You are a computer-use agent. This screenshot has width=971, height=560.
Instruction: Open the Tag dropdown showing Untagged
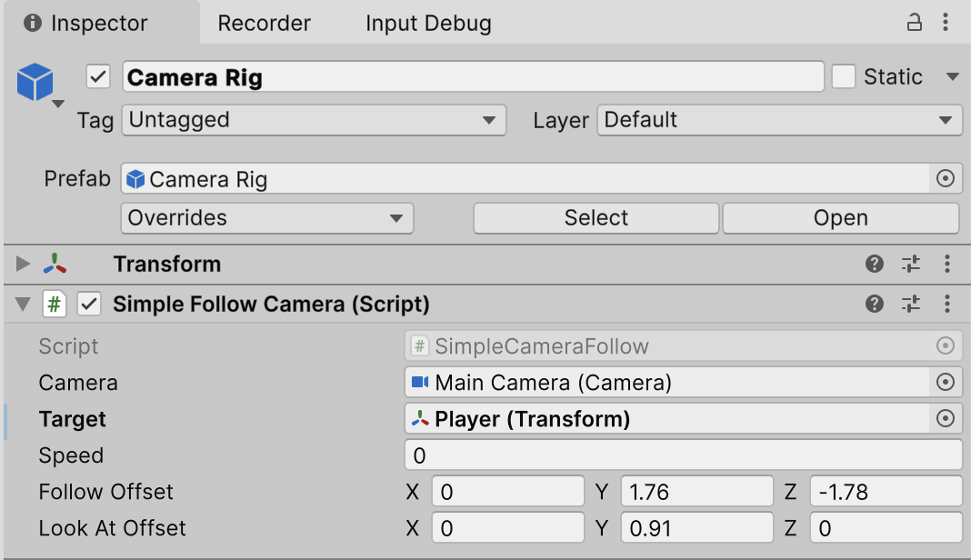[x=314, y=120]
